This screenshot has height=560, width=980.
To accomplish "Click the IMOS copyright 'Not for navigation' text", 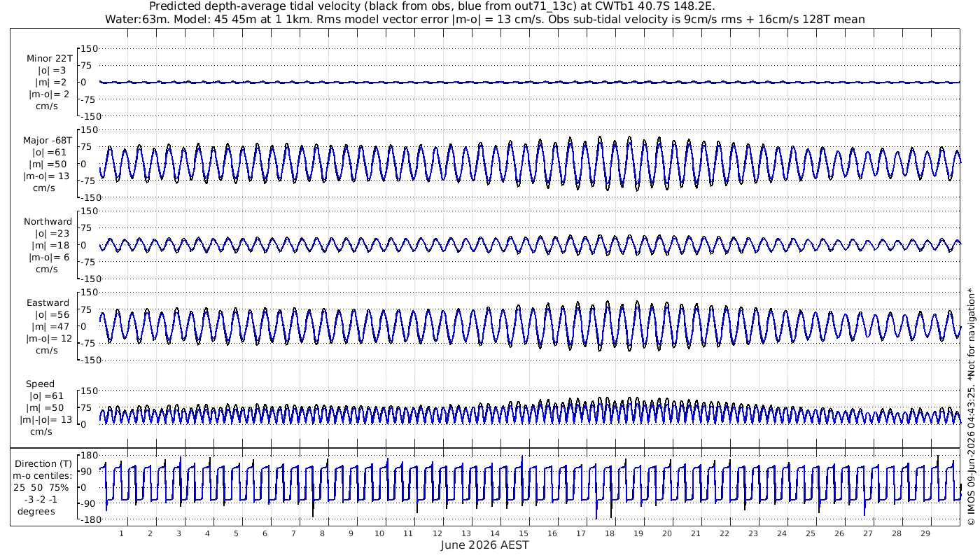I will click(x=972, y=406).
